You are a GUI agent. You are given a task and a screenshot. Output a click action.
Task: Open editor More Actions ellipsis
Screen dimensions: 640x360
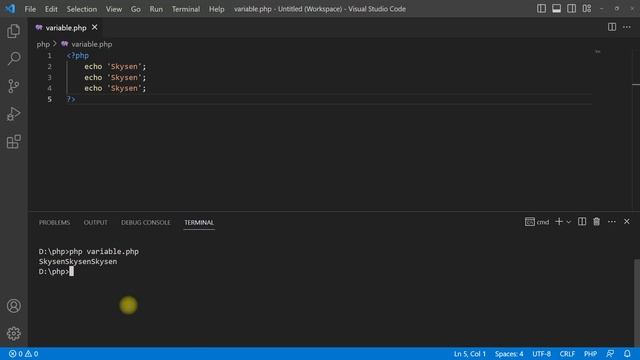(627, 27)
